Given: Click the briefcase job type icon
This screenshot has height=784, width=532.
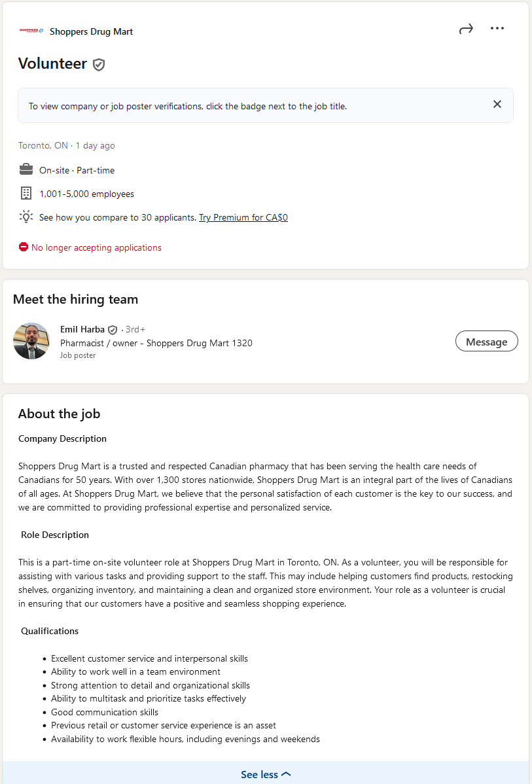Looking at the screenshot, I should point(26,170).
